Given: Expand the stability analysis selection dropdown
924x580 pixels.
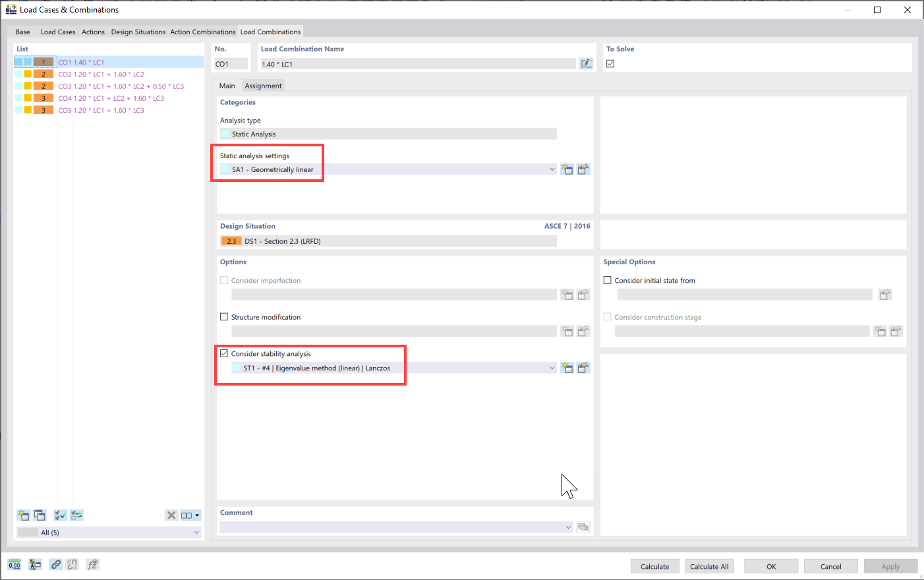Looking at the screenshot, I should coord(552,367).
